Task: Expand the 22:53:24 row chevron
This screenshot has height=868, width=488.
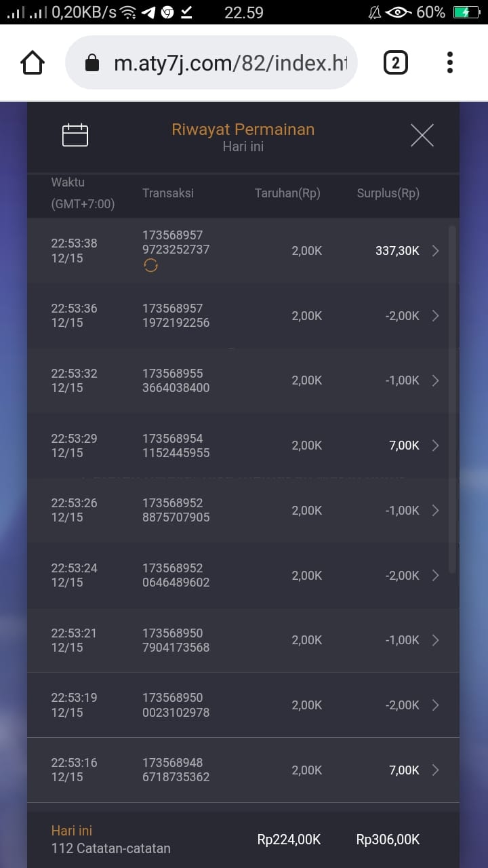Action: point(436,576)
